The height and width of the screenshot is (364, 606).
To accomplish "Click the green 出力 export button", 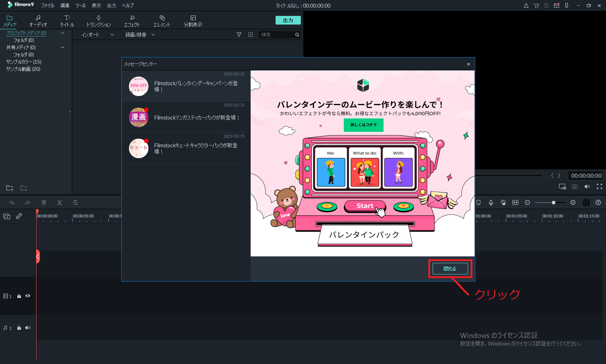I will (288, 20).
